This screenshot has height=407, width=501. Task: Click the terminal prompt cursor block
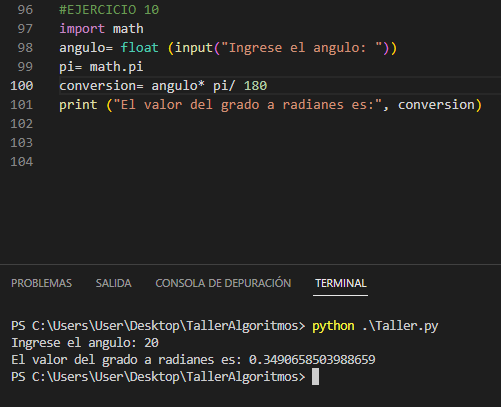(315, 377)
